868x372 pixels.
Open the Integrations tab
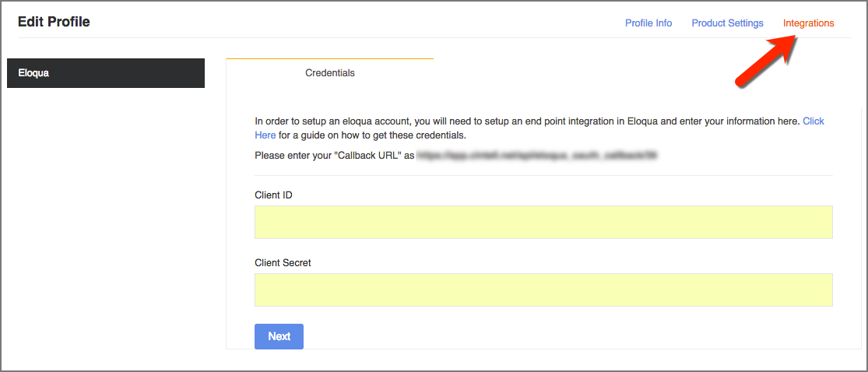click(808, 23)
